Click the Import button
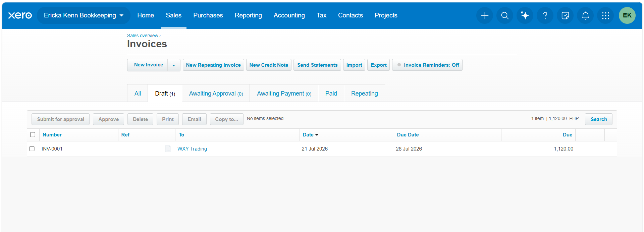The height and width of the screenshot is (232, 644). [354, 65]
